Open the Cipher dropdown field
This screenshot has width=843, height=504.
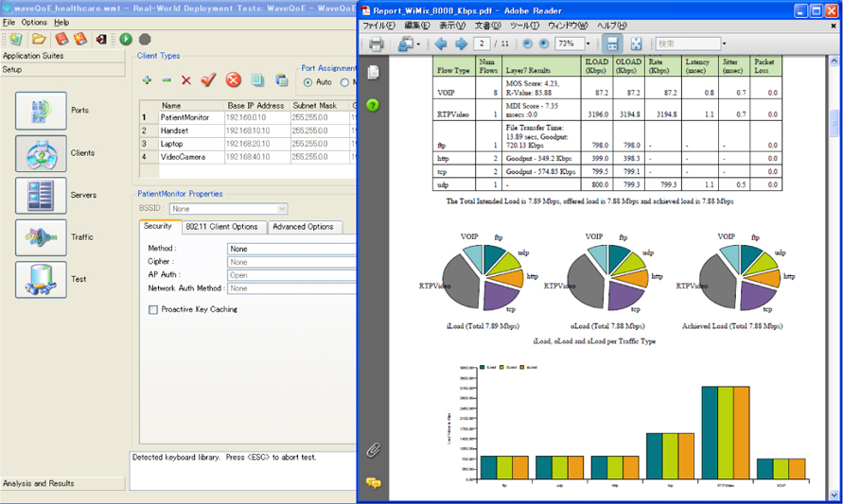[292, 262]
